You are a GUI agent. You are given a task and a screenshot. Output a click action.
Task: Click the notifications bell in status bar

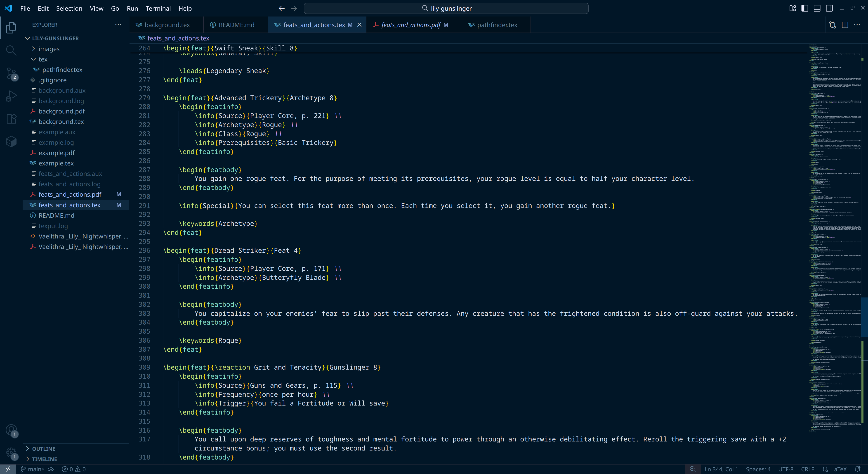858,469
